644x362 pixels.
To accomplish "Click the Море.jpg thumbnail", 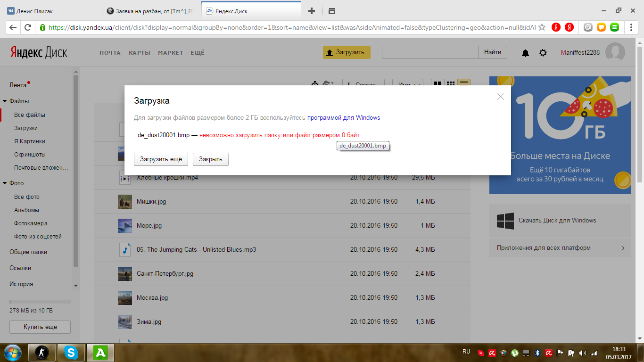I will (125, 226).
